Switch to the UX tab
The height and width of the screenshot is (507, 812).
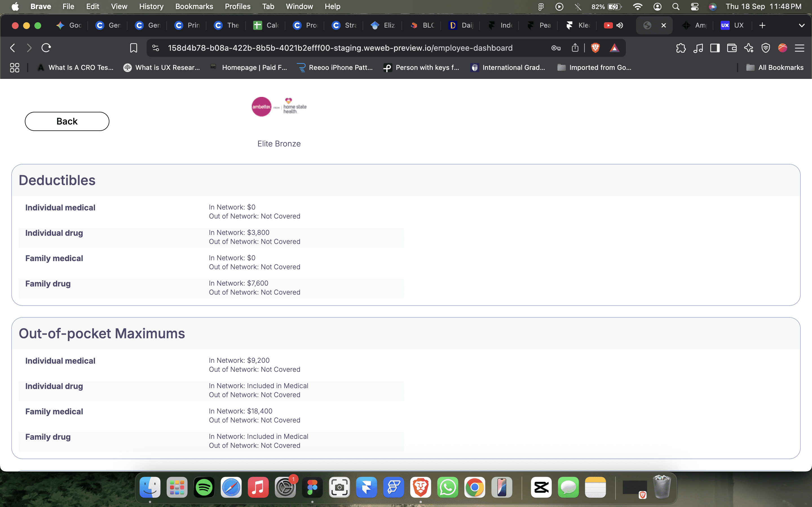point(732,25)
